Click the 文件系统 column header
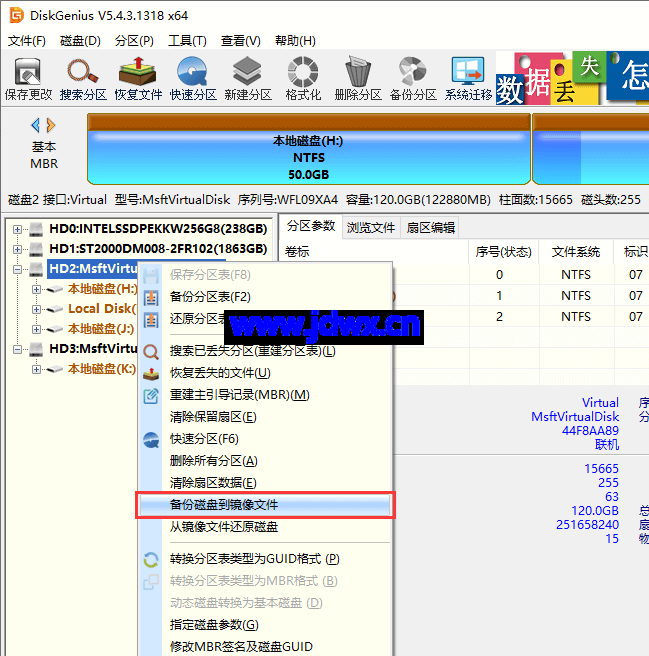649x656 pixels. (576, 252)
